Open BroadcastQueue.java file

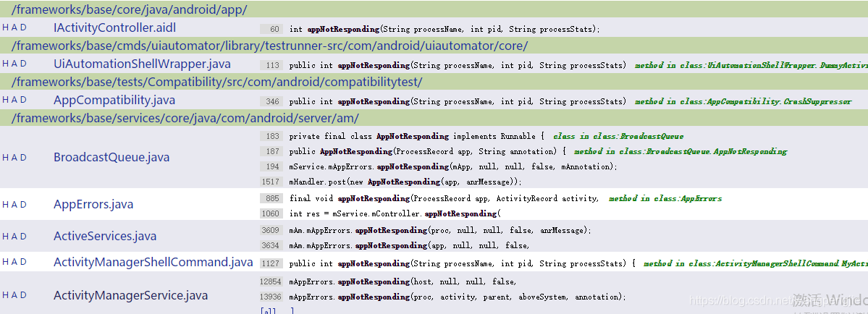tap(111, 157)
